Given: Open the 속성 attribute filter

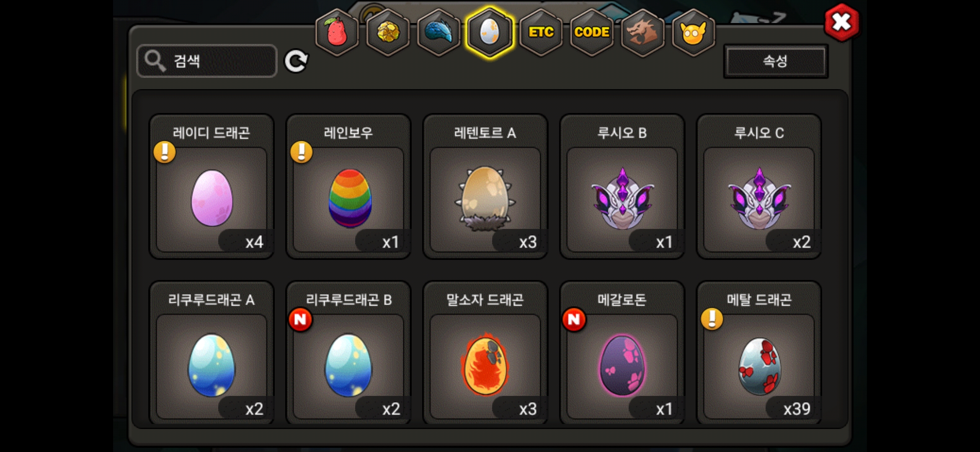Looking at the screenshot, I should click(x=776, y=61).
